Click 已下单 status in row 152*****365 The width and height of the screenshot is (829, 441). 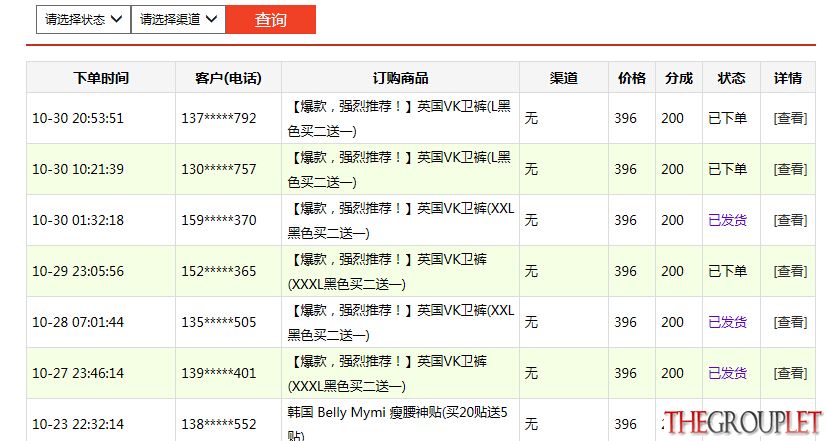727,271
